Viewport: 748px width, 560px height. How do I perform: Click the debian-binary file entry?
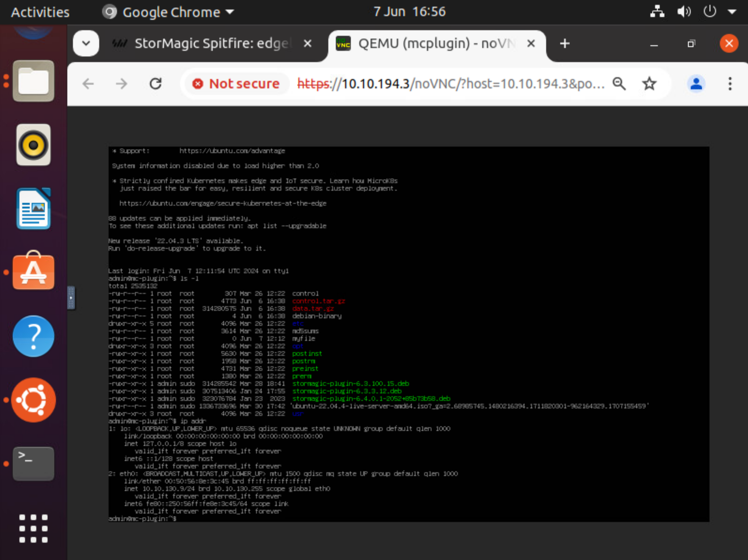[316, 316]
